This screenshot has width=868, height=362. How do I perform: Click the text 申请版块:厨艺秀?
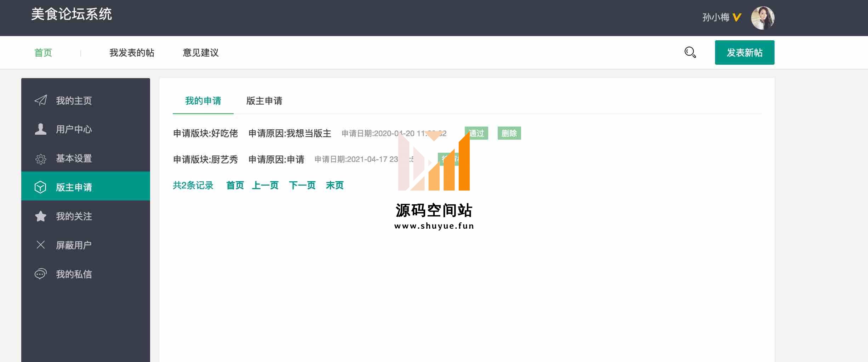click(205, 159)
